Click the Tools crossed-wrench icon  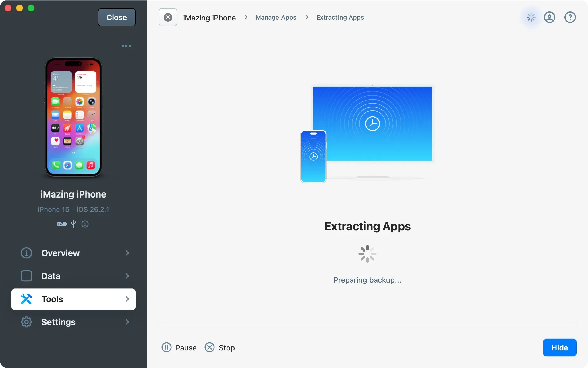click(x=26, y=299)
